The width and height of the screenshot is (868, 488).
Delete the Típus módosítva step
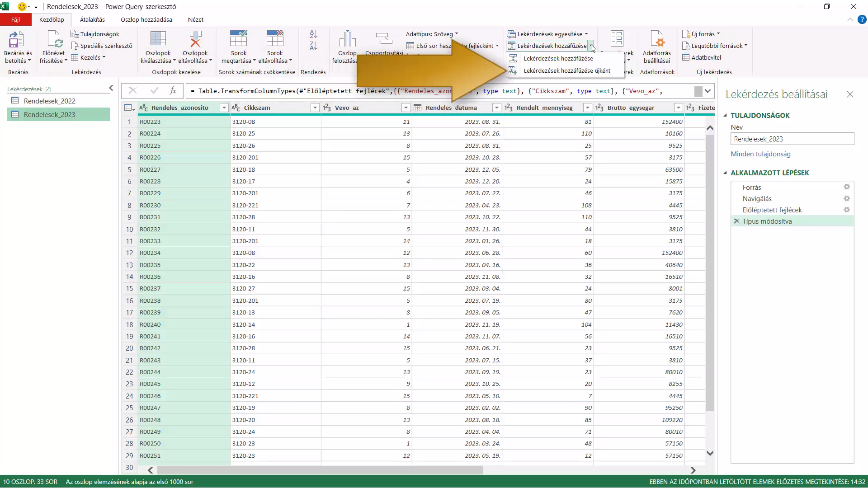coord(736,221)
